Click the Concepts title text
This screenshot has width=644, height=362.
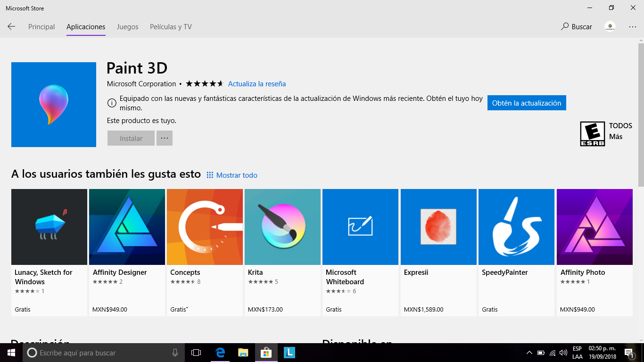point(185,272)
